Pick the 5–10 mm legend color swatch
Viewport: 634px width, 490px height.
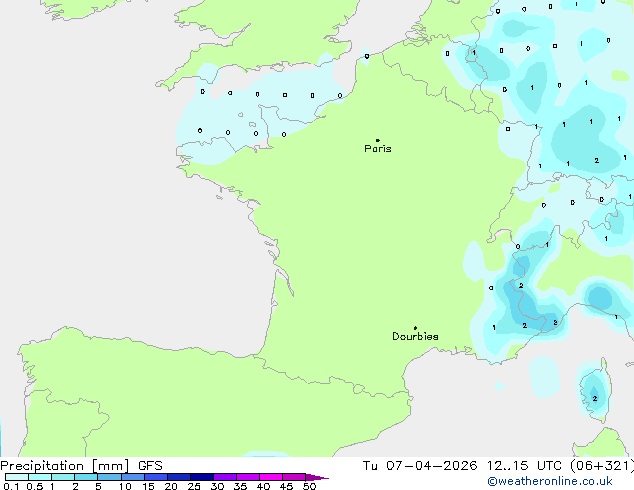coord(109,477)
